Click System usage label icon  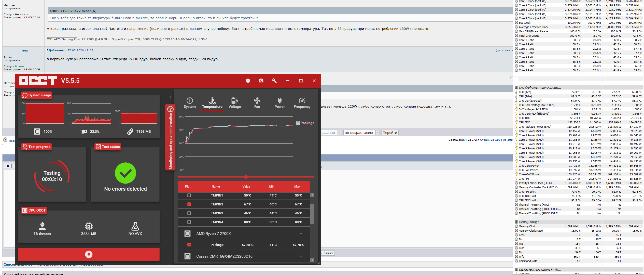tap(25, 95)
